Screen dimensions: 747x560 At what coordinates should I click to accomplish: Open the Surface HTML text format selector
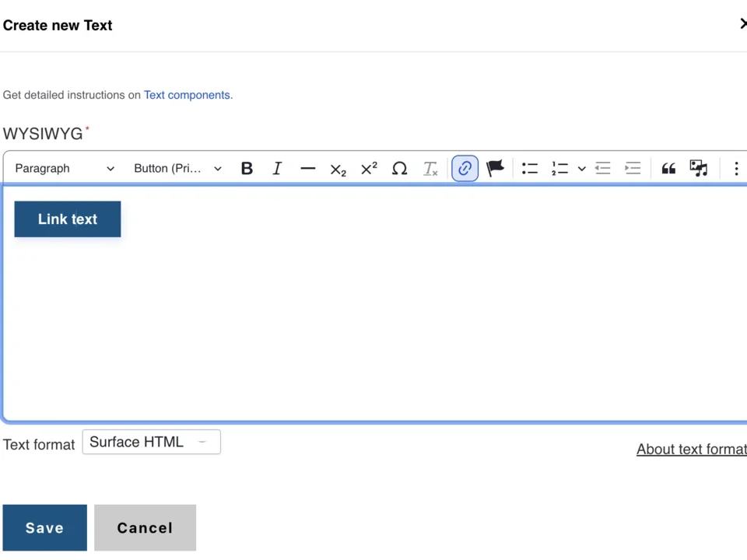click(151, 442)
